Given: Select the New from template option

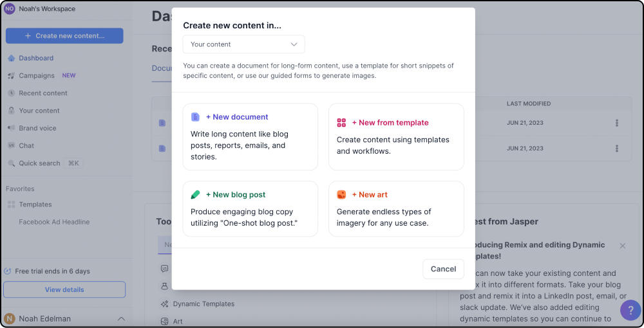Looking at the screenshot, I should (x=396, y=136).
